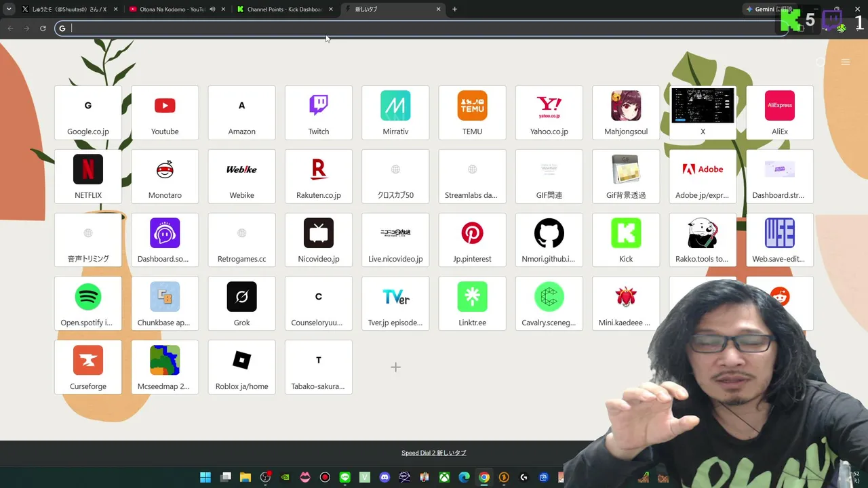Image resolution: width=868 pixels, height=488 pixels.
Task: Switch to the Channel Points Kick Dashboard tab
Action: click(285, 9)
